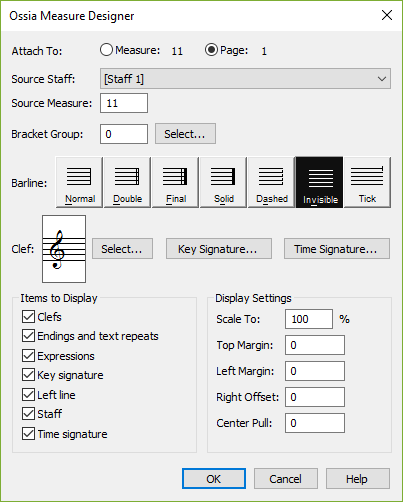
Task: Disable the Key signature checkbox
Action: tap(28, 375)
